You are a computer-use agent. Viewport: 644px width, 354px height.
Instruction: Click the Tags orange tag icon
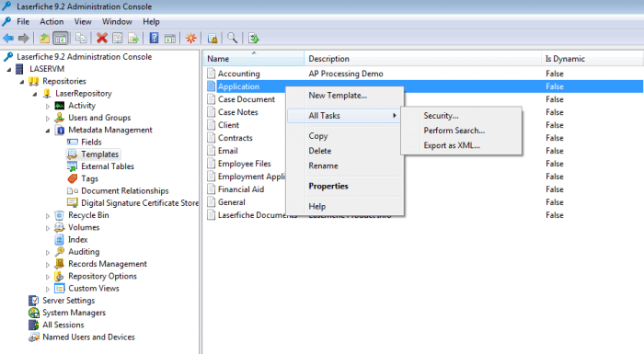tap(73, 178)
